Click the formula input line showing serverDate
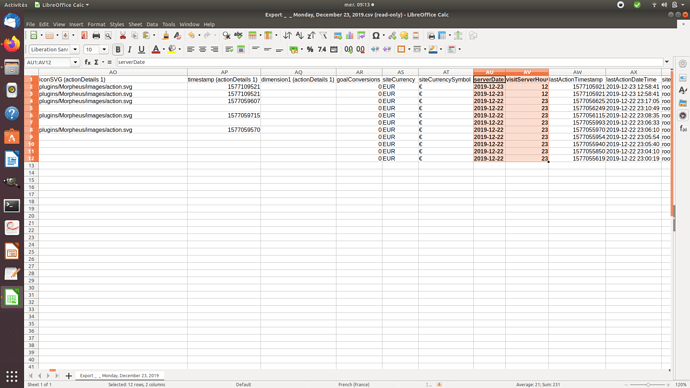The image size is (690, 388). point(389,62)
